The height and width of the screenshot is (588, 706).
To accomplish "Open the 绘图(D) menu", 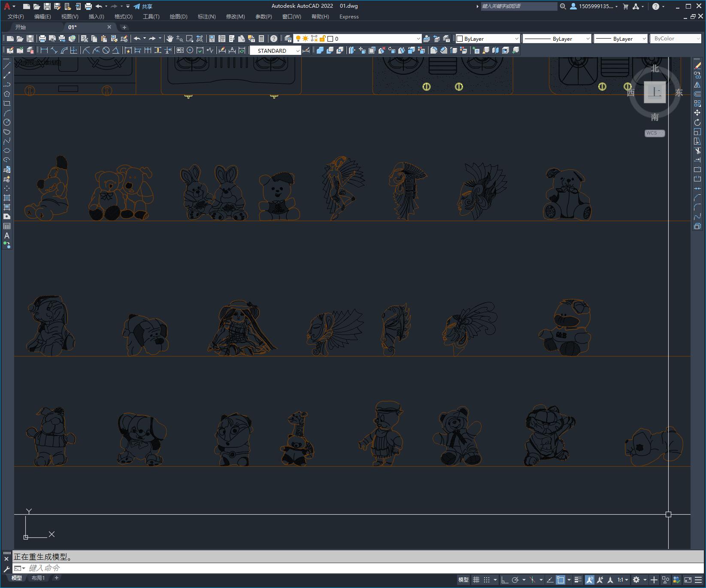I will tap(179, 17).
